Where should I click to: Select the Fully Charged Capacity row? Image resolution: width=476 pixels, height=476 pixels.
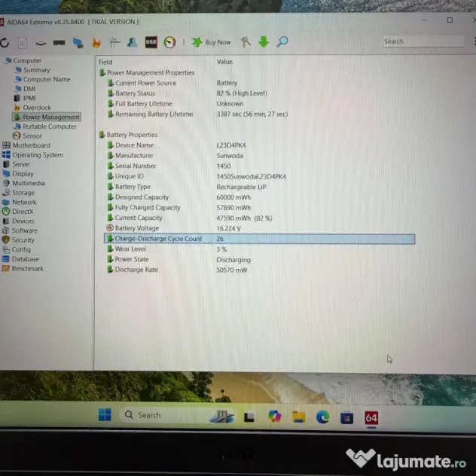pyautogui.click(x=261, y=207)
